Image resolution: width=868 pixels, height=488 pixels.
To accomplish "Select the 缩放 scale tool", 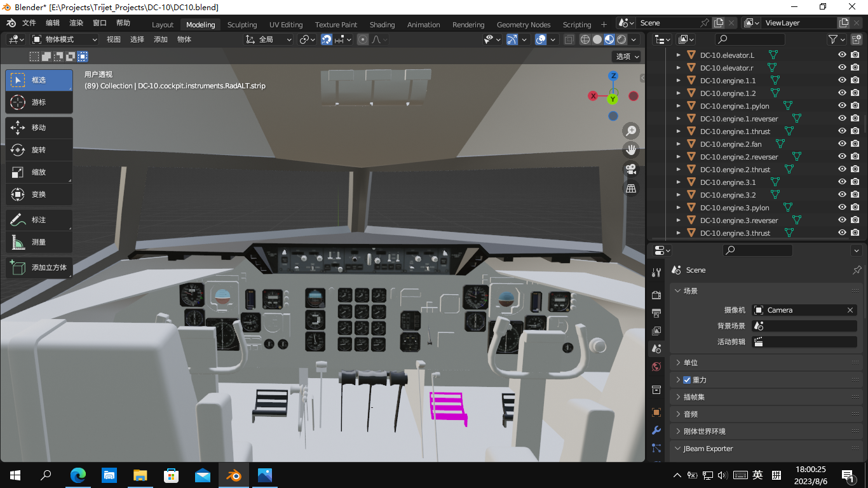I will pyautogui.click(x=39, y=172).
